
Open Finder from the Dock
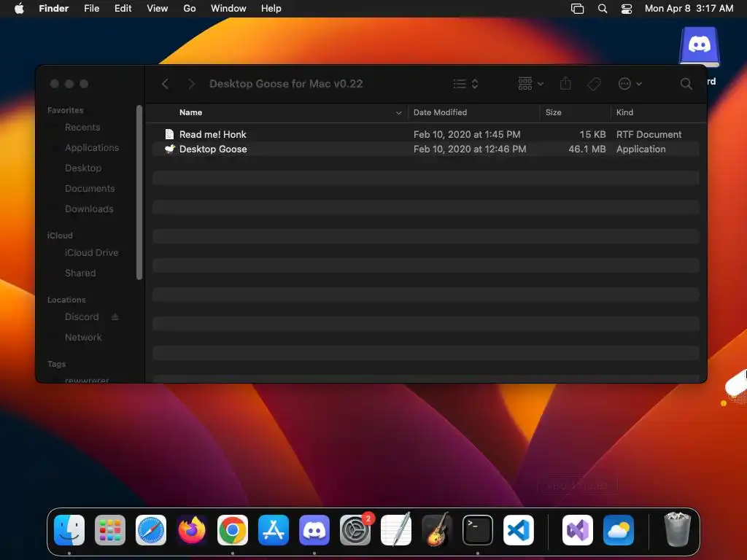[x=69, y=530]
